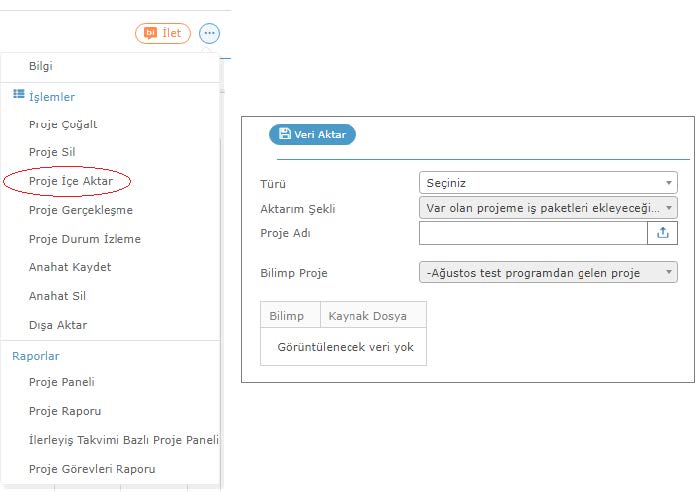Open the Türü dropdown showing Seçiniz

tap(548, 183)
